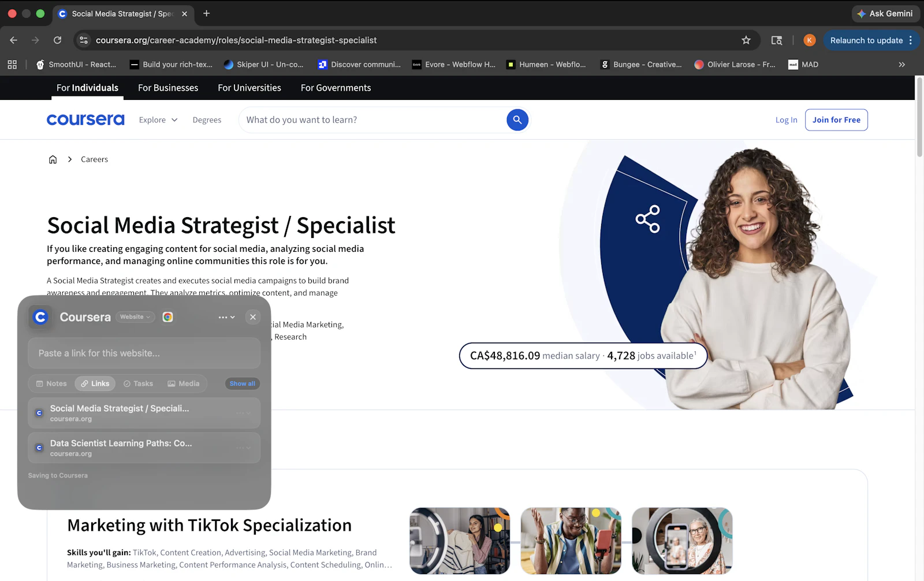
Task: Expand options for Social Media Strategist link row
Action: [x=243, y=413]
